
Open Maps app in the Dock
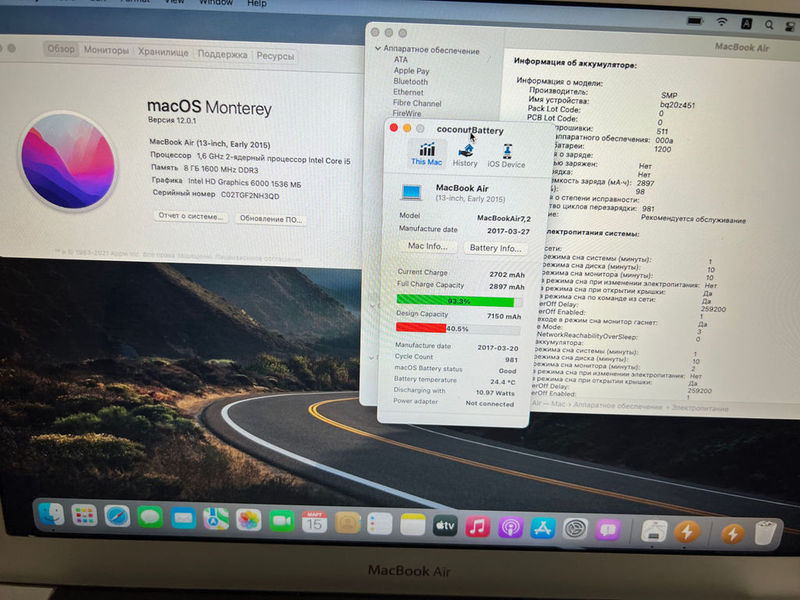(x=216, y=519)
